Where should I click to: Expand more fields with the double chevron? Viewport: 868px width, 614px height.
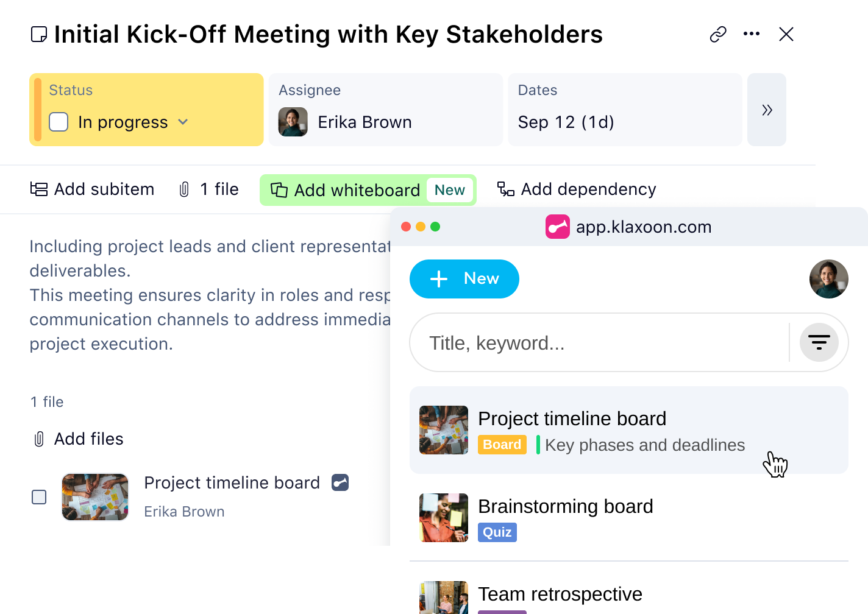pyautogui.click(x=767, y=110)
